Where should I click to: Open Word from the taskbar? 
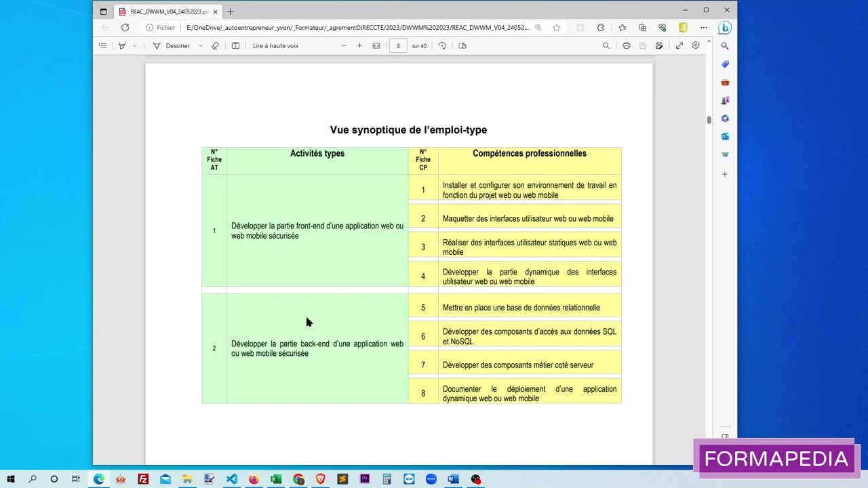(453, 479)
